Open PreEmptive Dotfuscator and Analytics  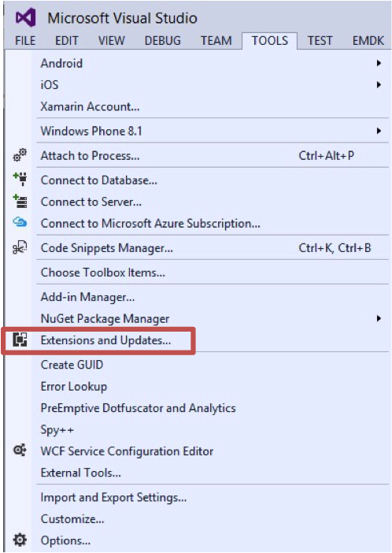(139, 408)
